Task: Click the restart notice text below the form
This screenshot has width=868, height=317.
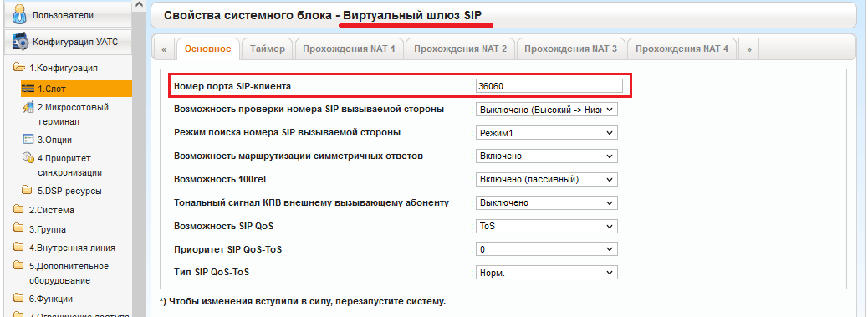Action: pyautogui.click(x=302, y=302)
